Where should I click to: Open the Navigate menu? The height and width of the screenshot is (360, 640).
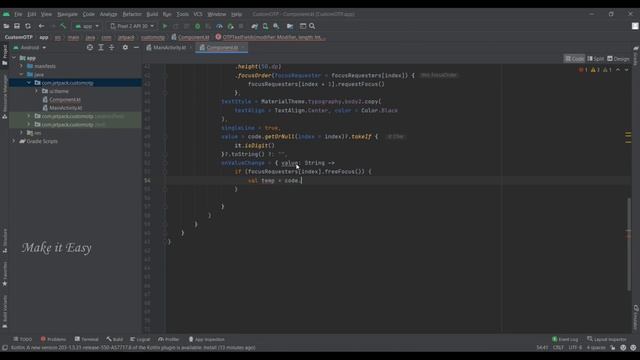click(x=67, y=14)
